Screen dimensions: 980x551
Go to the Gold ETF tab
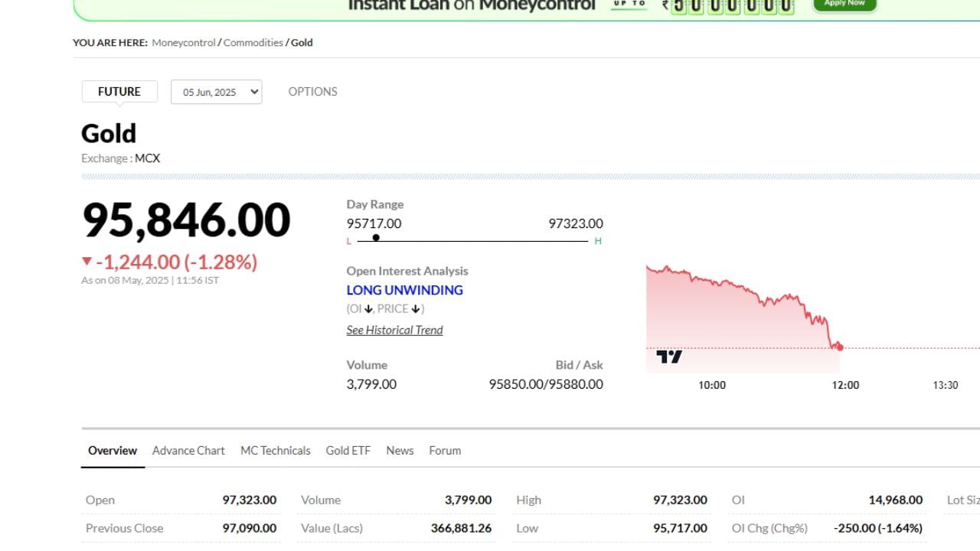pos(348,450)
